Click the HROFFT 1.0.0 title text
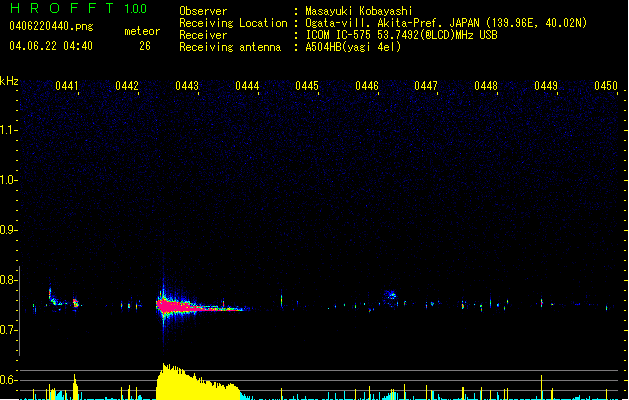Image resolution: width=629 pixels, height=400 pixels. pyautogui.click(x=78, y=8)
